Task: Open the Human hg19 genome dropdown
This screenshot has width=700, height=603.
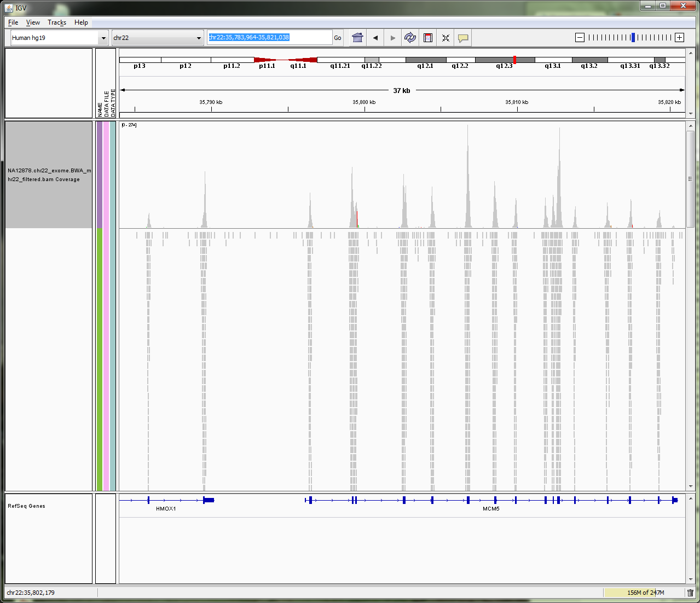Action: [59, 38]
